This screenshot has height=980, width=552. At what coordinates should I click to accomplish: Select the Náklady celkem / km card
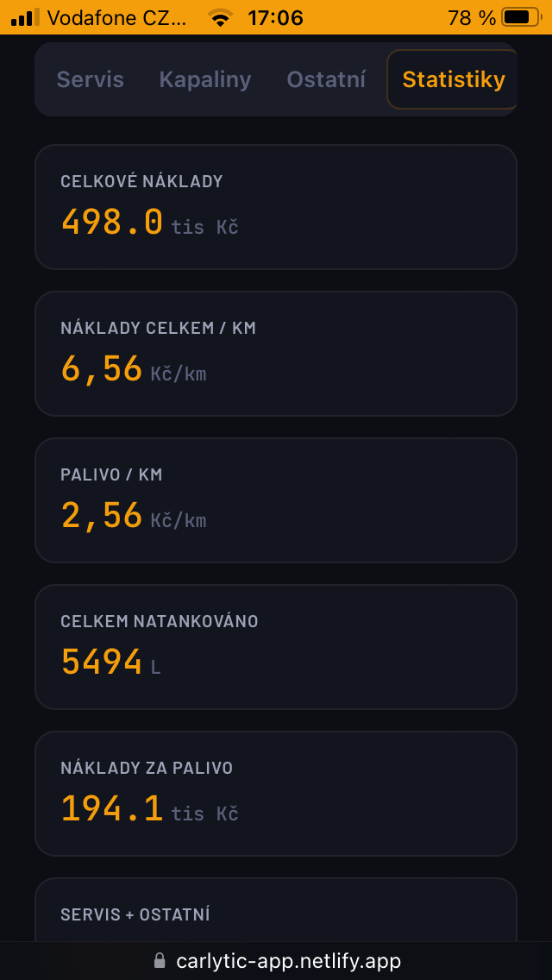point(276,354)
